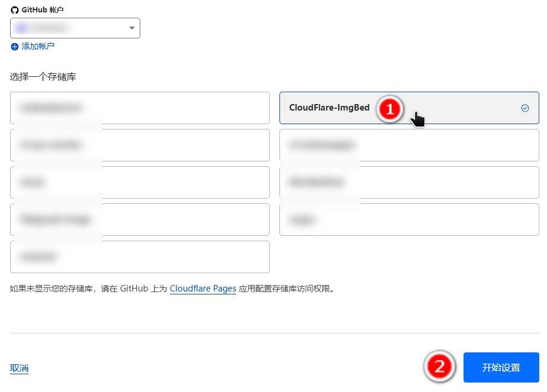Click the GitHub logo icon beside 帐户 label
The image size is (547, 392).
pos(13,9)
